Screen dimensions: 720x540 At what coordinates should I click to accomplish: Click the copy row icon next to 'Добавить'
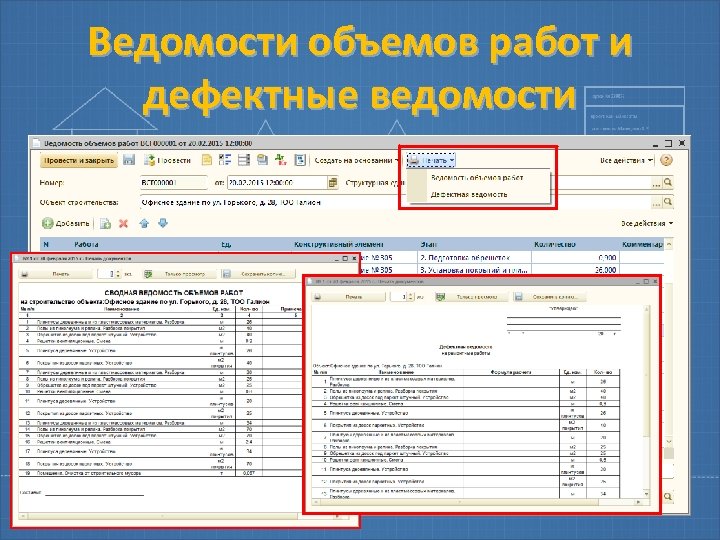(106, 224)
